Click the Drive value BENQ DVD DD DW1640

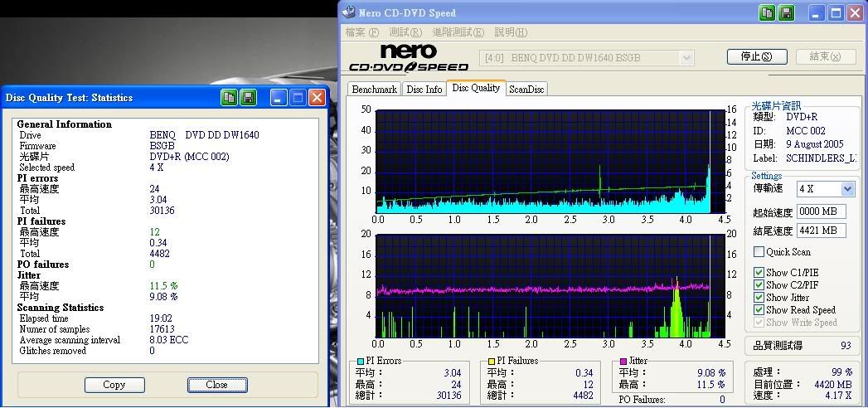204,135
